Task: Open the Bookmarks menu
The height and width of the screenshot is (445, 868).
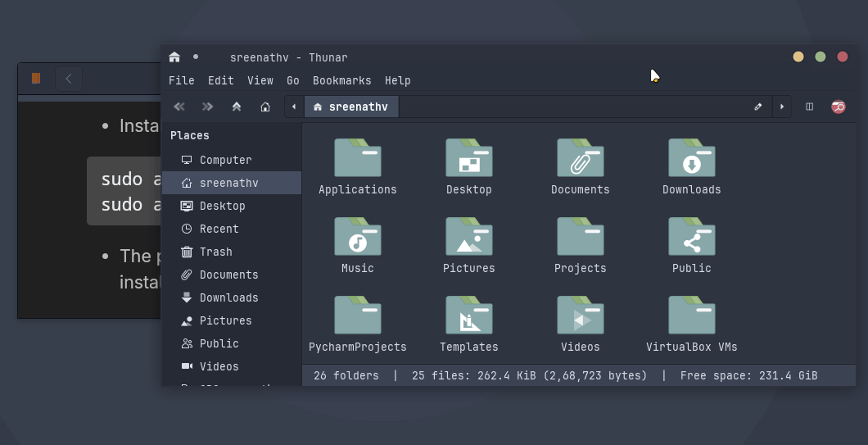Action: point(341,80)
